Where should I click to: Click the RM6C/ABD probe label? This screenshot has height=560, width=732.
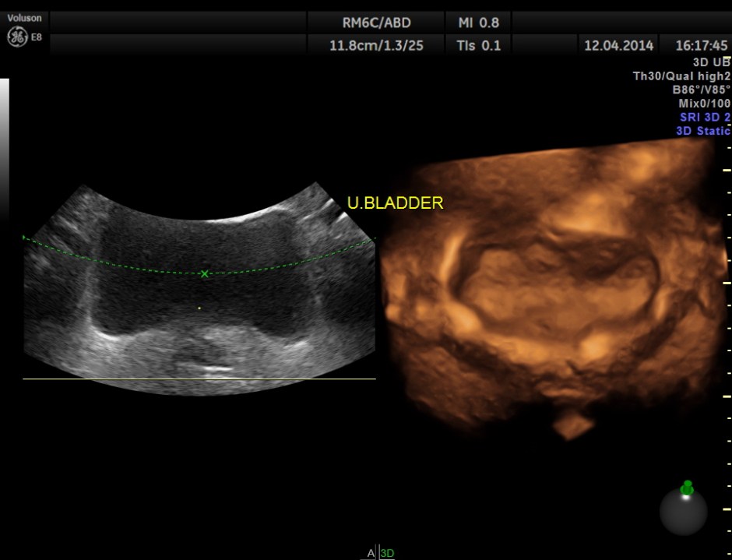376,23
